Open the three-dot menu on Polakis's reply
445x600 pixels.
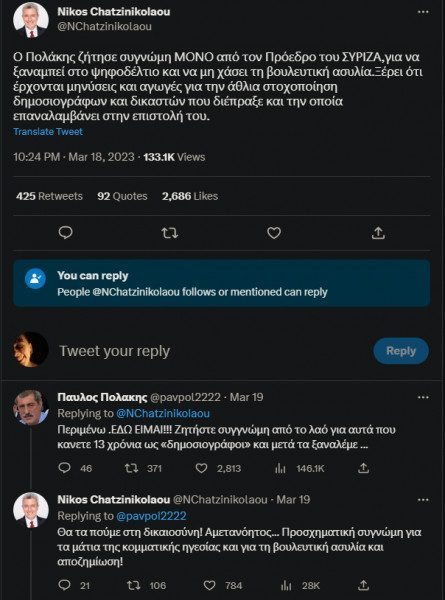click(x=423, y=397)
